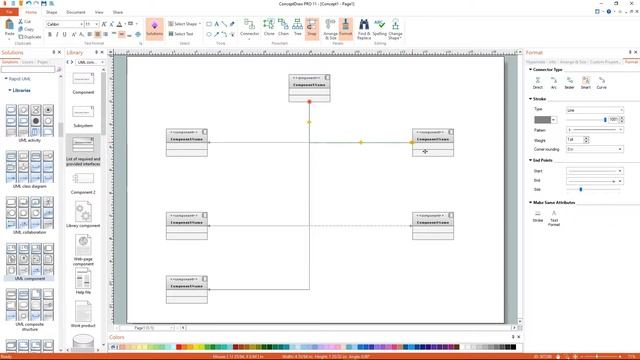The image size is (640, 360).
Task: Choose the Smart connector type
Action: [586, 83]
